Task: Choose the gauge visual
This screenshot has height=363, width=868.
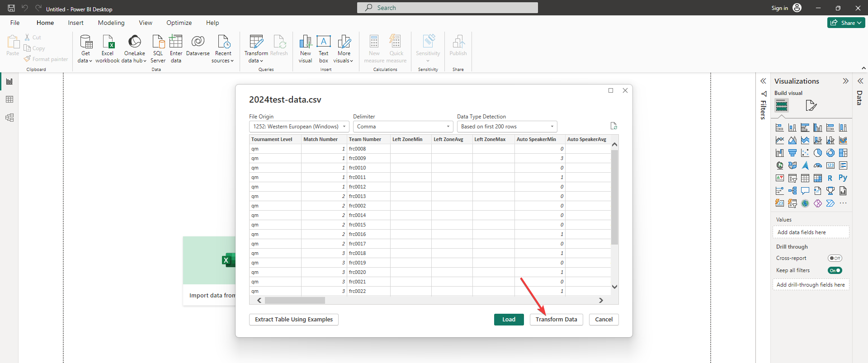Action: pyautogui.click(x=818, y=165)
